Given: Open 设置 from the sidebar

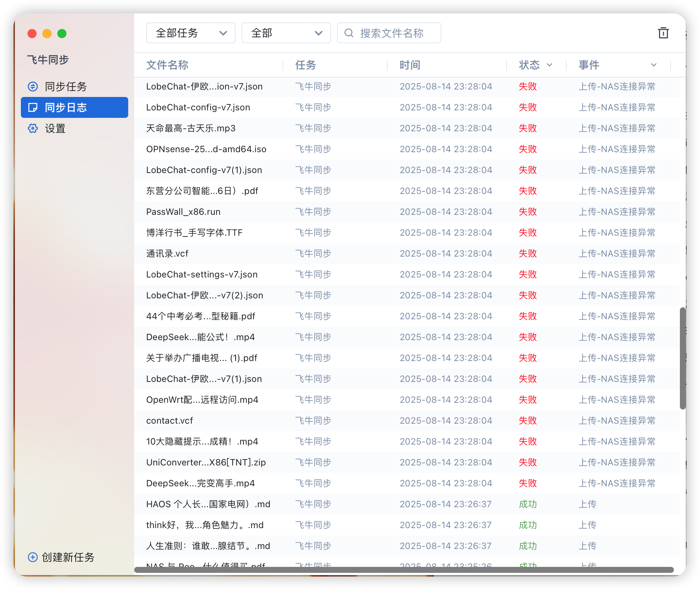Looking at the screenshot, I should point(55,129).
